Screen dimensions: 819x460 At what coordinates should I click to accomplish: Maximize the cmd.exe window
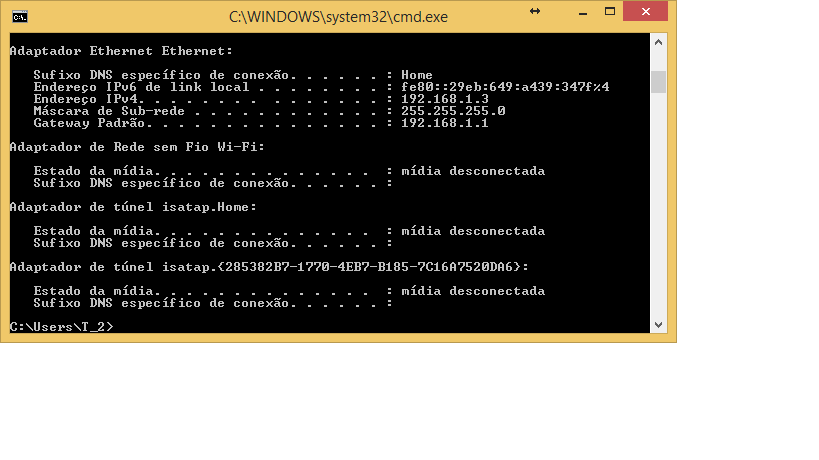(x=610, y=11)
